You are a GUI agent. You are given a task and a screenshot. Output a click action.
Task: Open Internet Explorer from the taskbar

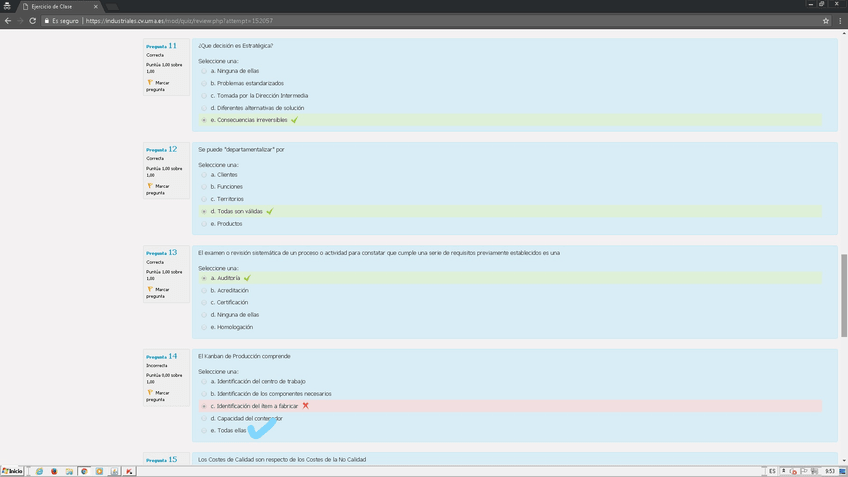39,471
